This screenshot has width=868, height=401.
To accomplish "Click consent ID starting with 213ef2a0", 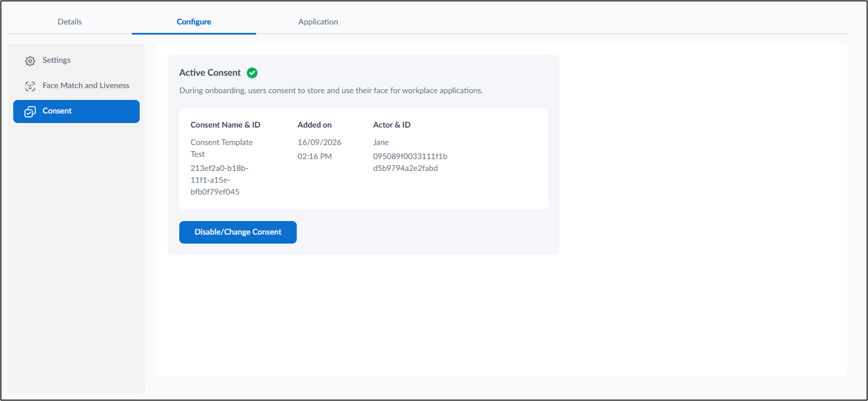I will click(x=219, y=180).
